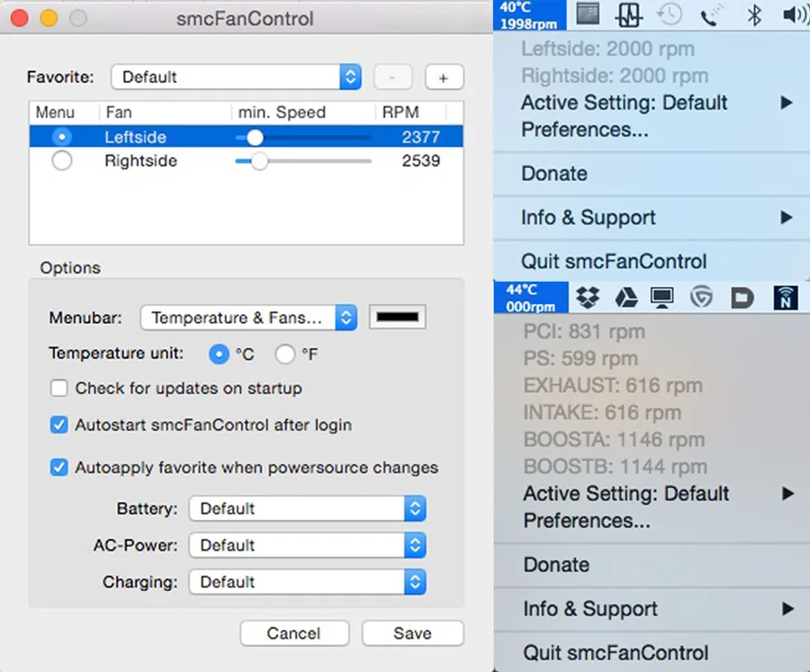Open the Google Drive menu bar icon
The height and width of the screenshot is (672, 810).
tap(626, 298)
